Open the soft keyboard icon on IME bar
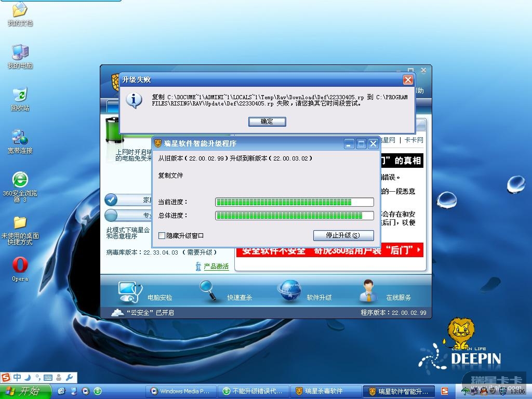This screenshot has height=399, width=532. coord(48,378)
